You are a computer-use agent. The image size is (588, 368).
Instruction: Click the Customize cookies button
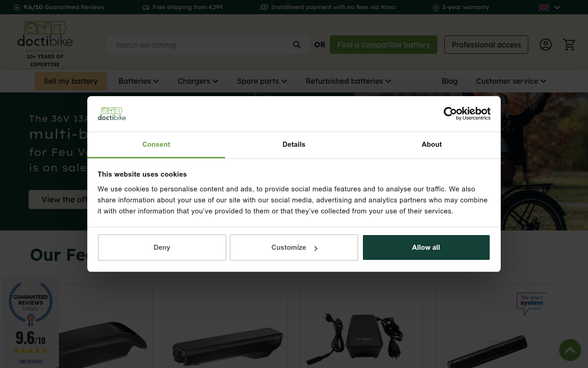(294, 247)
